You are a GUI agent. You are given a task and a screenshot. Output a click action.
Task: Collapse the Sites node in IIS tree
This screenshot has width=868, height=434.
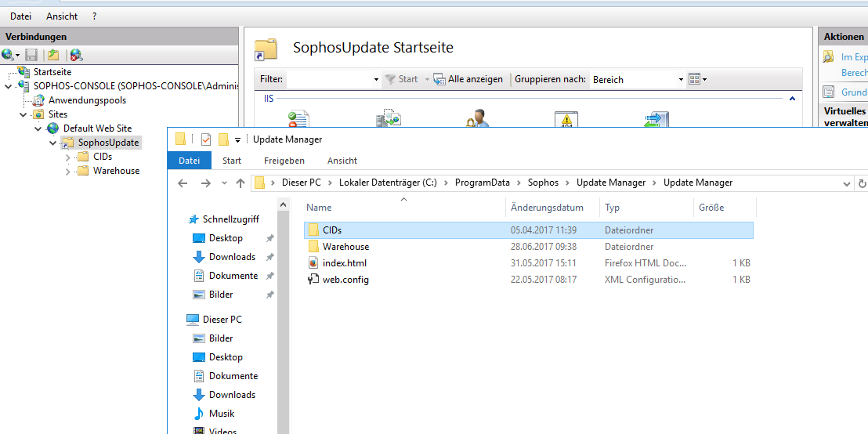[23, 114]
